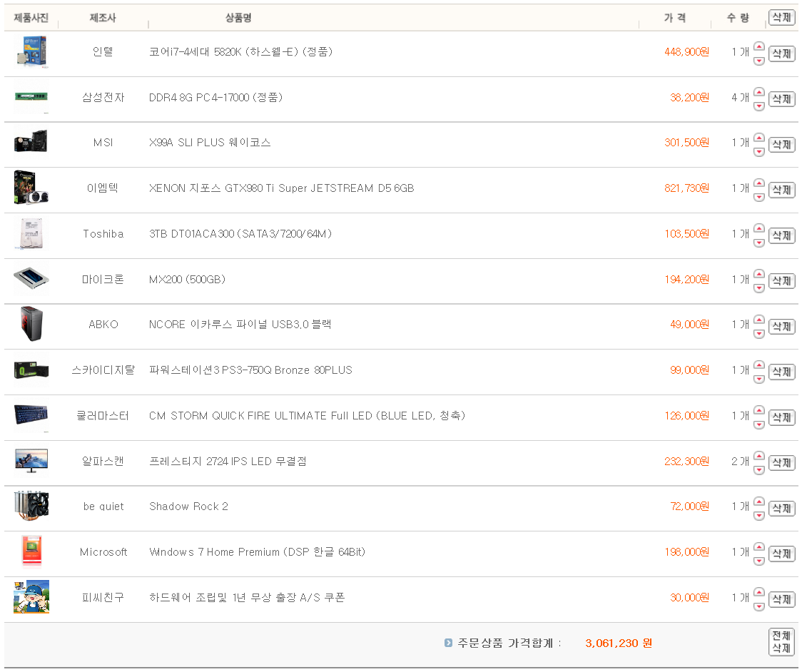Delete the XENON GTX980 Ti row
The image size is (802, 672).
coord(781,190)
